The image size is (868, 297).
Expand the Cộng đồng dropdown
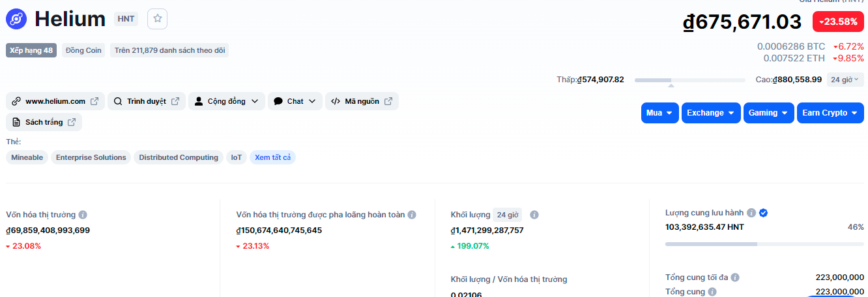(x=227, y=101)
